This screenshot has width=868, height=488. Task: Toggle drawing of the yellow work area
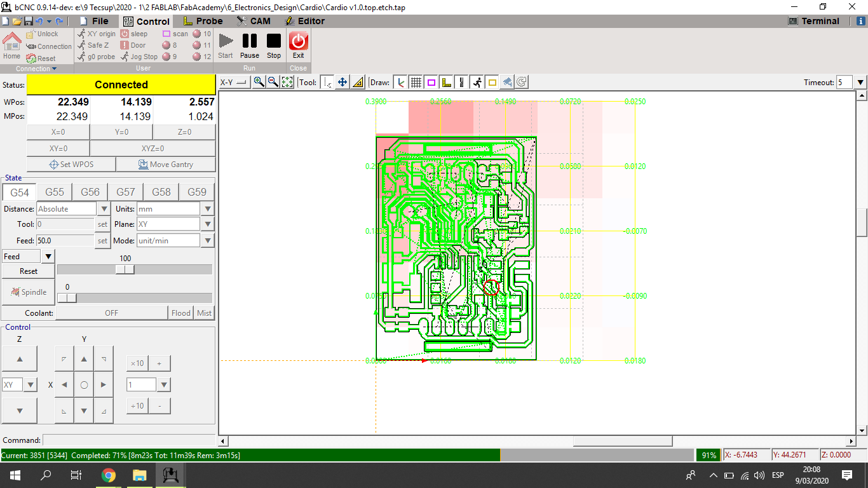tap(492, 82)
